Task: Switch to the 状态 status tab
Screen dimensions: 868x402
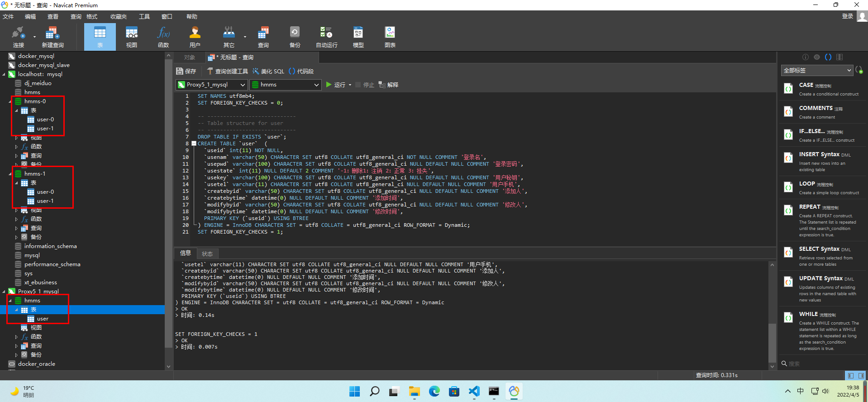Action: [x=207, y=254]
